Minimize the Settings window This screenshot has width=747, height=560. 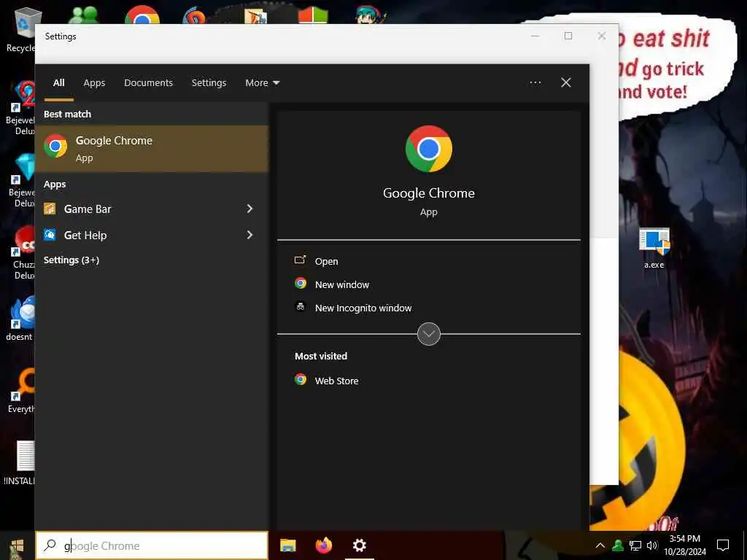[x=535, y=36]
